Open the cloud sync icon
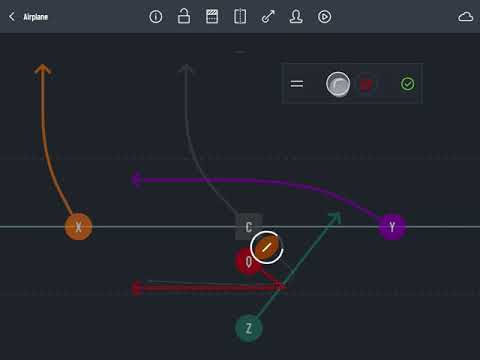 (x=465, y=17)
